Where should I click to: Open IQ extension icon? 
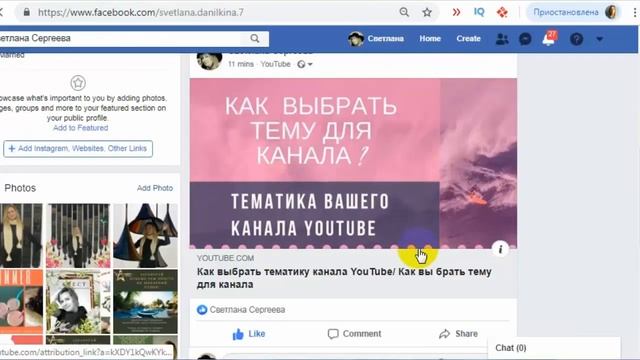pos(479,12)
